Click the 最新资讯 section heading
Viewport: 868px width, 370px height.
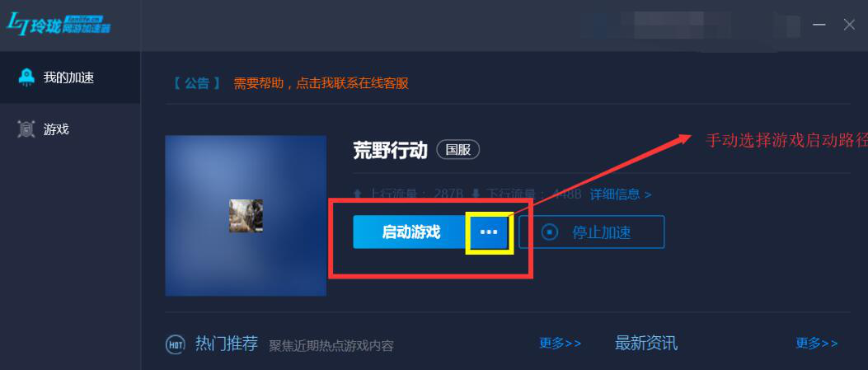[646, 344]
